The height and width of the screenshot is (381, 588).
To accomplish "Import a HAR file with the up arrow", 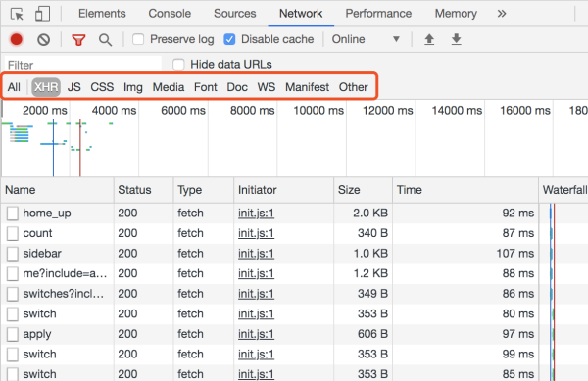I will (429, 39).
